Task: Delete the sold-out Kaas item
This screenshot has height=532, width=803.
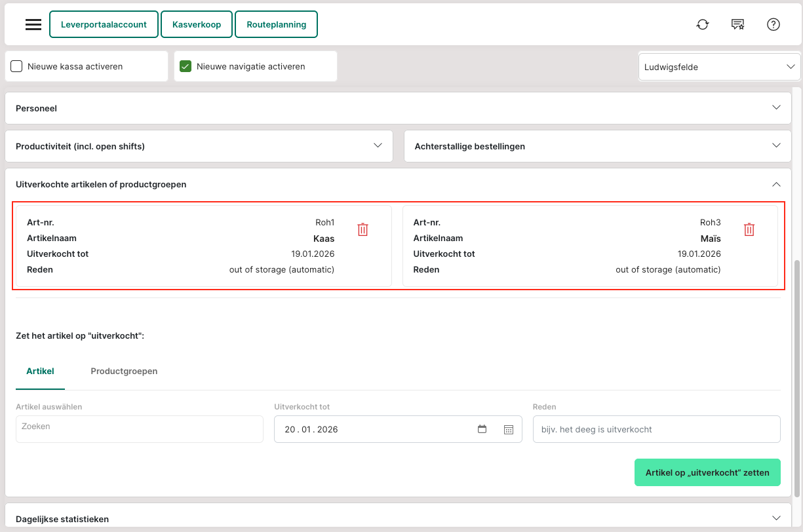Action: click(362, 229)
